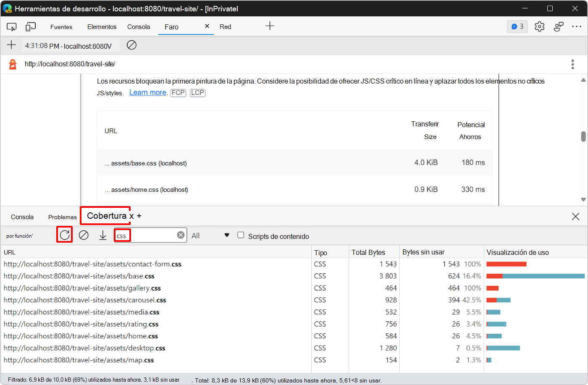Follow the Learn more link
Screen dimensions: 588x385
point(148,92)
